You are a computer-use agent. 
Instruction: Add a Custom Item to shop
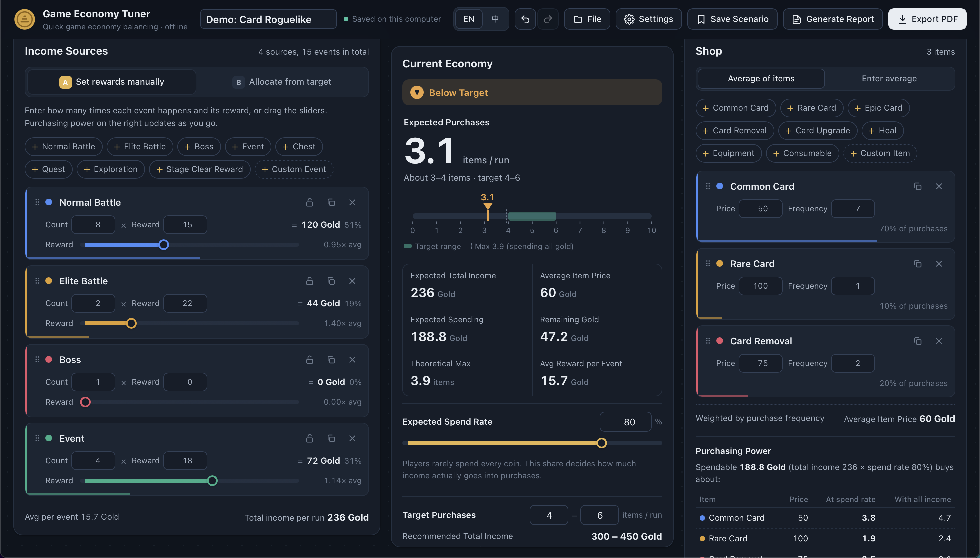880,153
